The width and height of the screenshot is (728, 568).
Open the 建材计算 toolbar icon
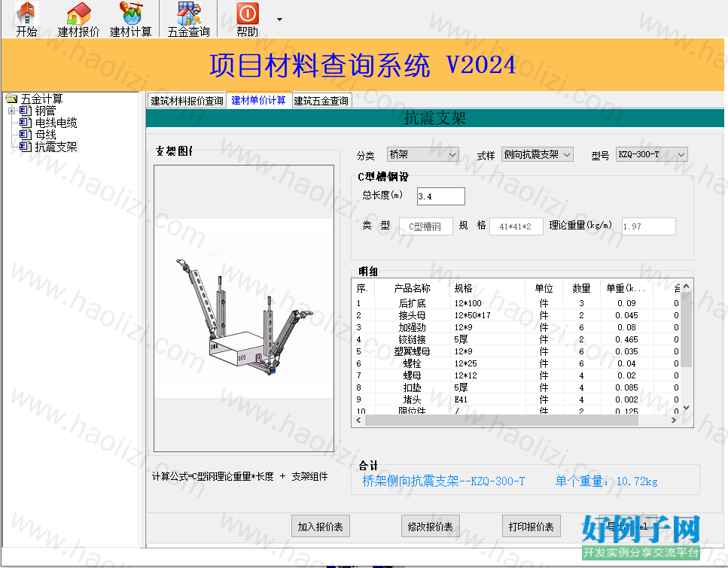130,14
